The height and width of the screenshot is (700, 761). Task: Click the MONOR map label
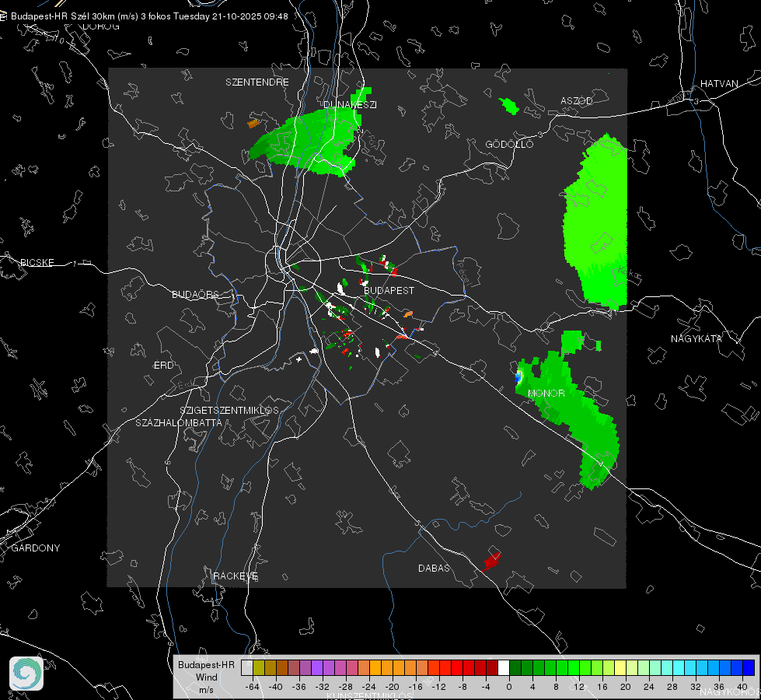pyautogui.click(x=546, y=393)
